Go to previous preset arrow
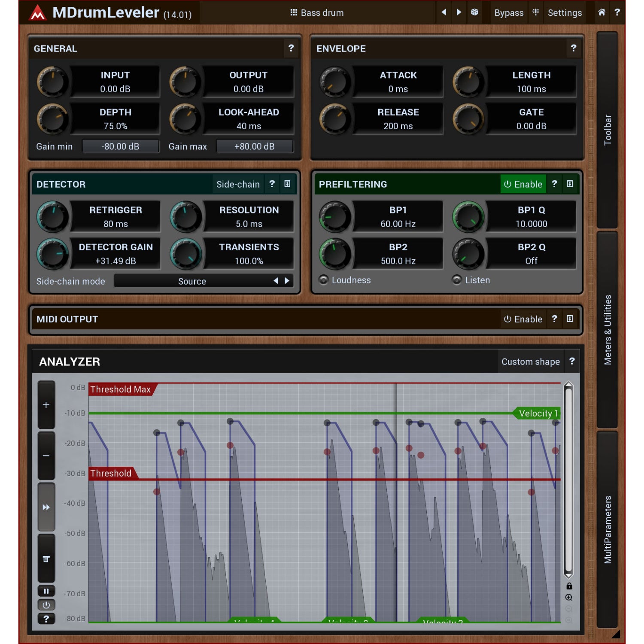644x644 pixels. pyautogui.click(x=444, y=12)
